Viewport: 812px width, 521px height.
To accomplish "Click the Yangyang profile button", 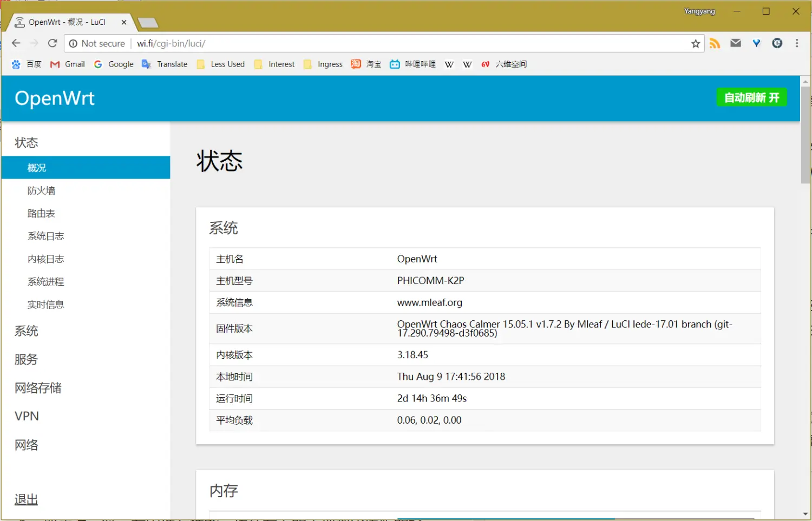I will pyautogui.click(x=699, y=11).
